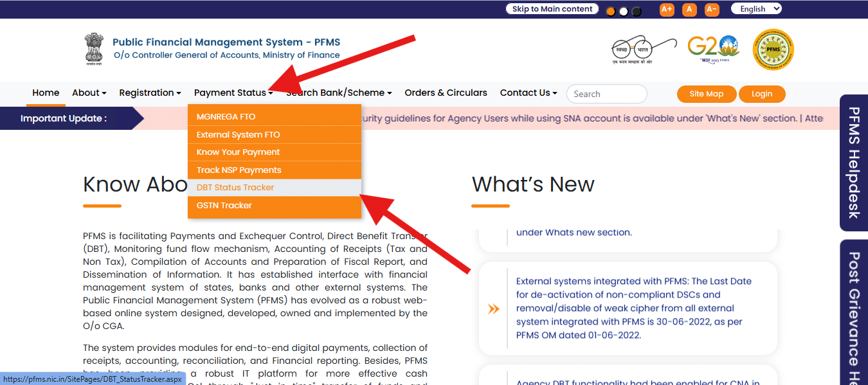Click the Important Update label
The image size is (868, 385).
(x=64, y=118)
